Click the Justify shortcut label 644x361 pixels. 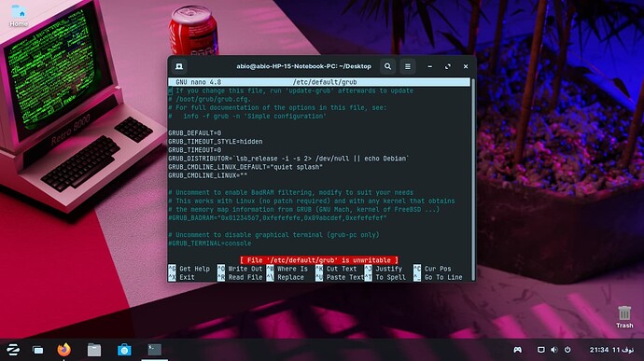pos(388,269)
